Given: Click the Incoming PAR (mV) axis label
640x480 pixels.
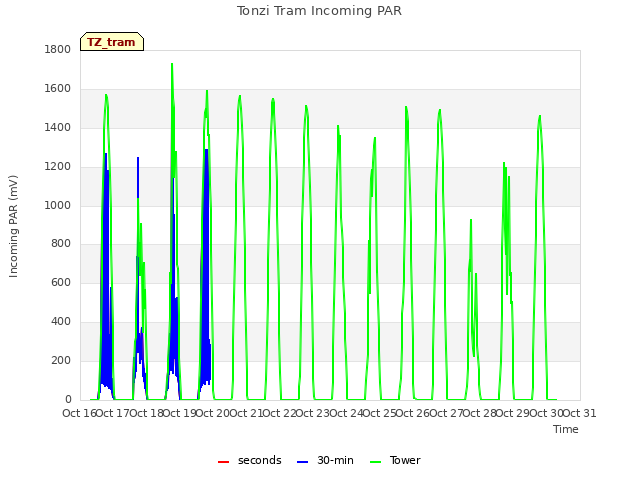Looking at the screenshot, I should pyautogui.click(x=13, y=227).
